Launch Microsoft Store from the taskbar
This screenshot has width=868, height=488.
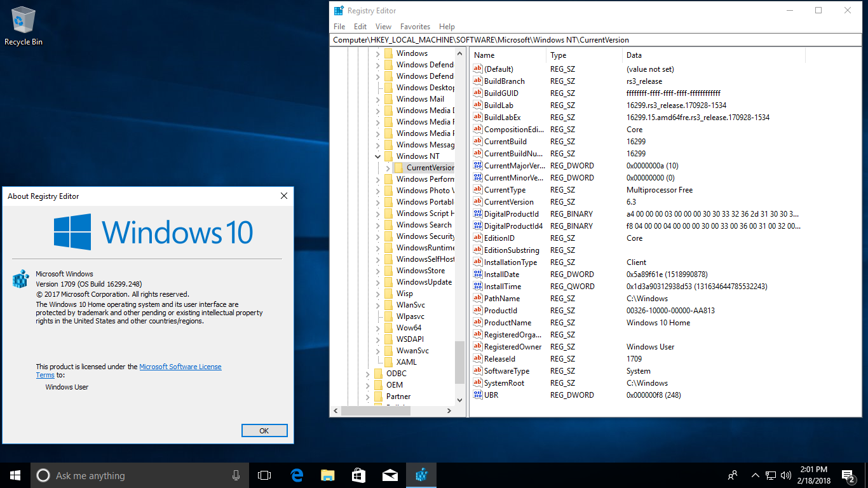coord(359,475)
